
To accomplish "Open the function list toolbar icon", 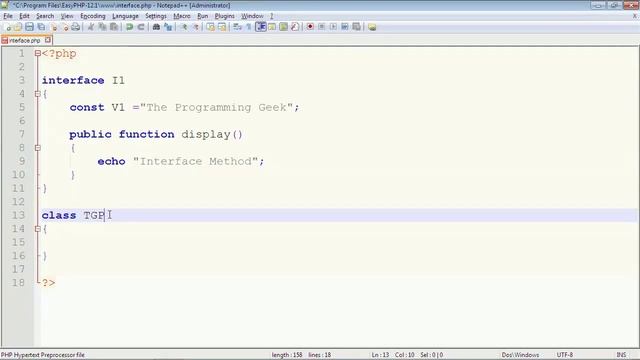I will [x=295, y=27].
